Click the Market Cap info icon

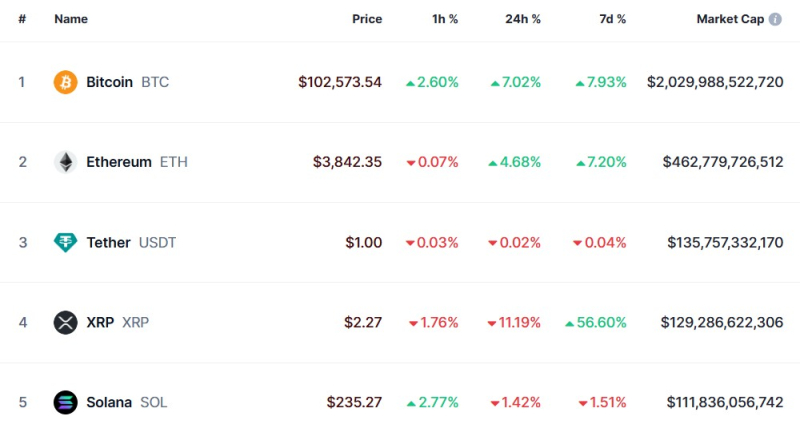tap(776, 19)
